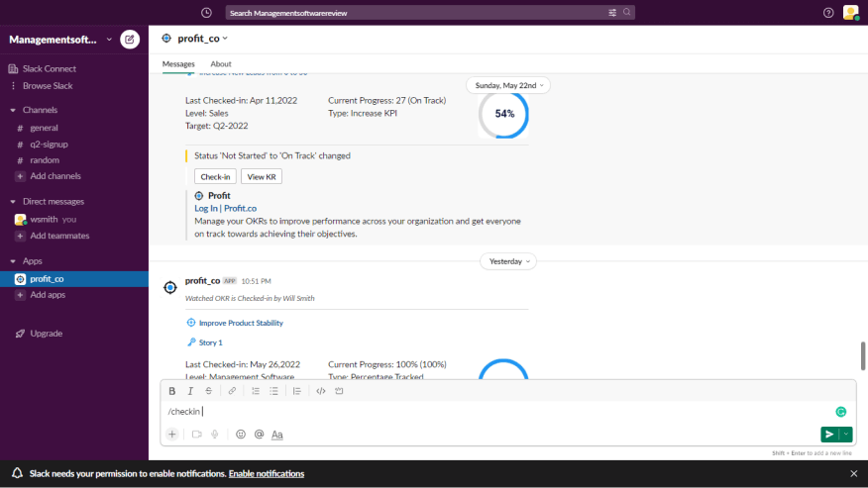Switch to the About tab

tap(221, 64)
